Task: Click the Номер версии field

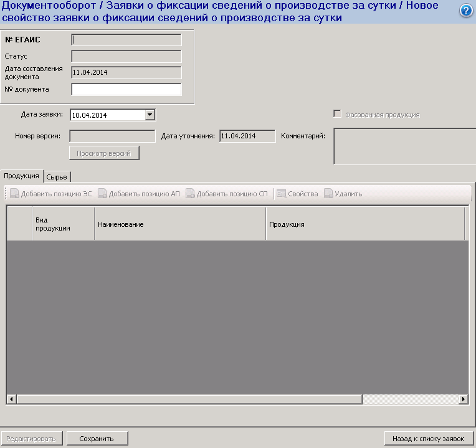Action: pyautogui.click(x=112, y=136)
